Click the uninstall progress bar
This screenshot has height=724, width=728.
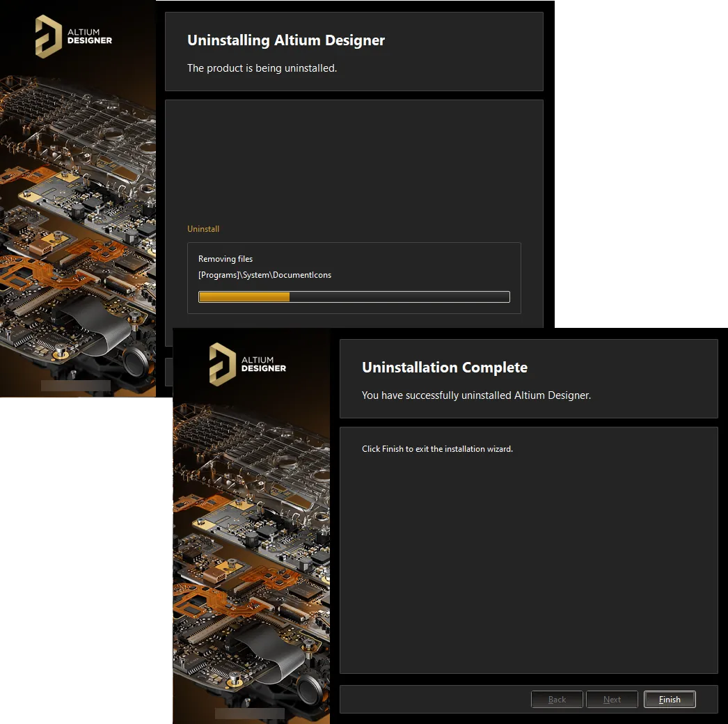354,297
